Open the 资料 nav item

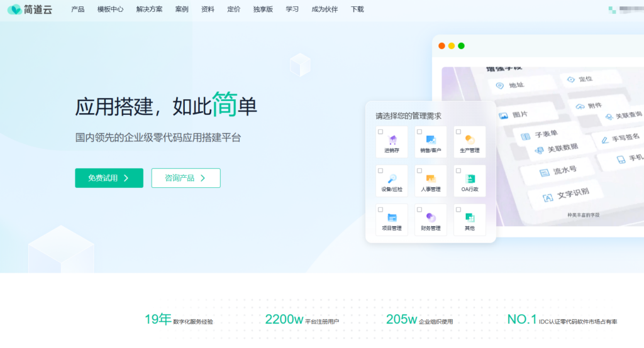[208, 9]
